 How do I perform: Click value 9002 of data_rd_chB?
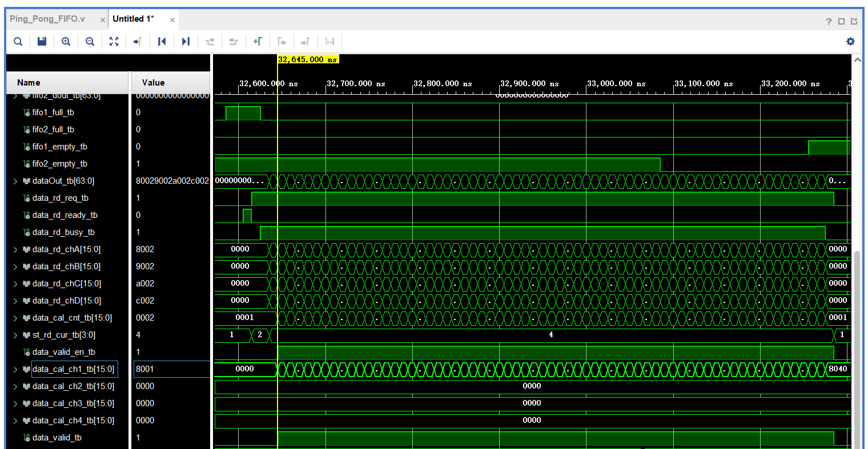(145, 266)
